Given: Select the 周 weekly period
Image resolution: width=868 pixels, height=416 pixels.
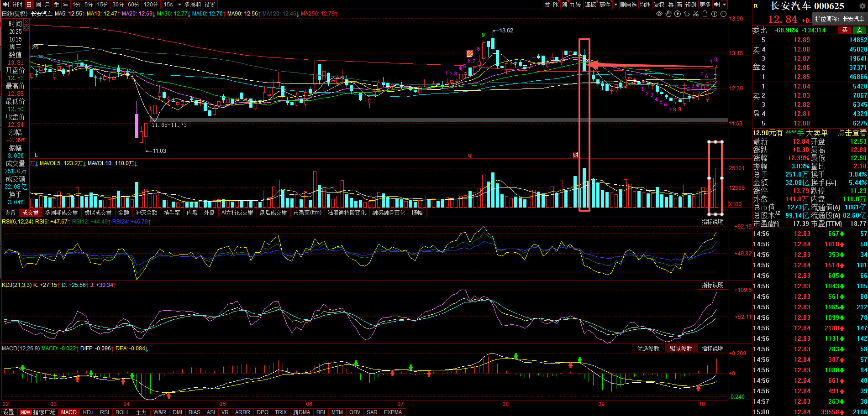Looking at the screenshot, I should (x=38, y=5).
